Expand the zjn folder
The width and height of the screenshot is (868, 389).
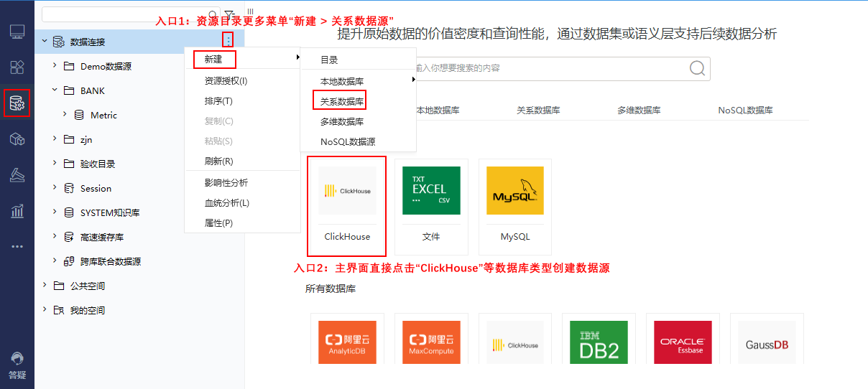point(55,139)
